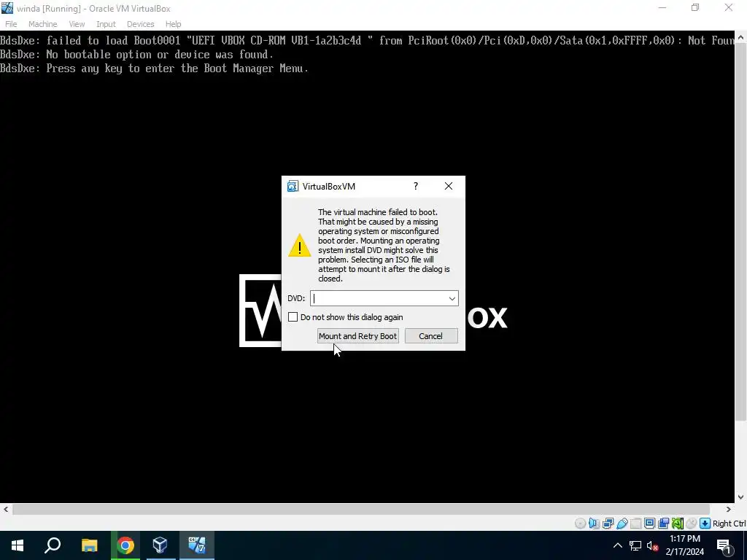747x560 pixels.
Task: Click the display settings status icon
Action: click(650, 524)
